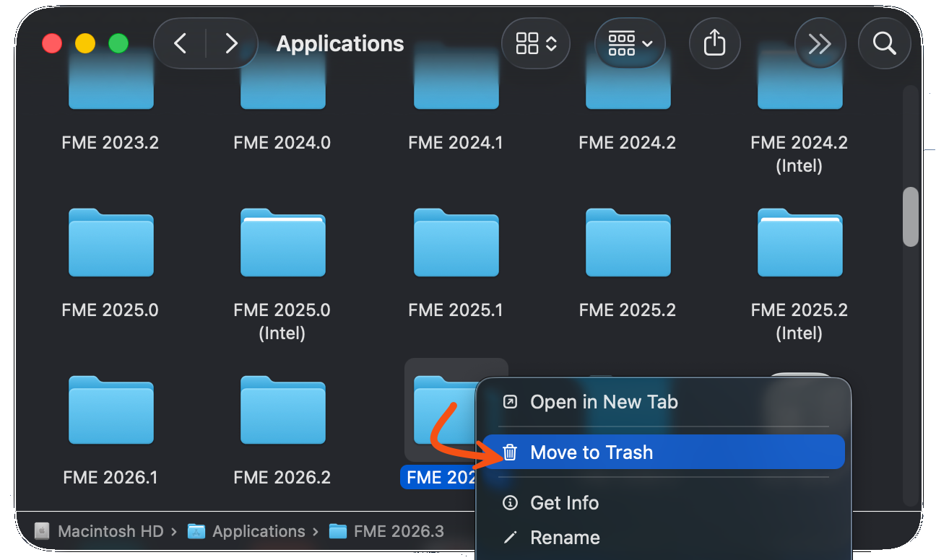Open the Finder search magnifier
This screenshot has width=936, height=560.
(884, 44)
